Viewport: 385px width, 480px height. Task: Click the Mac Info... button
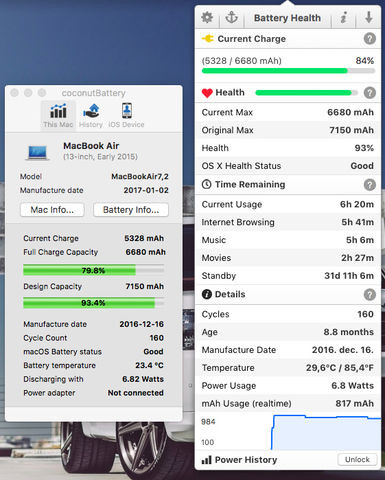tap(52, 210)
